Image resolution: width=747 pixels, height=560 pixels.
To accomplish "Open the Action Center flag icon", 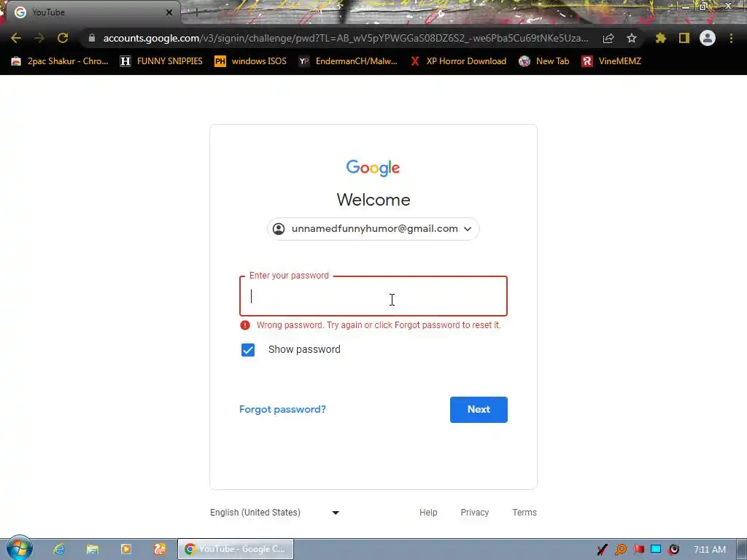I will coord(638,550).
